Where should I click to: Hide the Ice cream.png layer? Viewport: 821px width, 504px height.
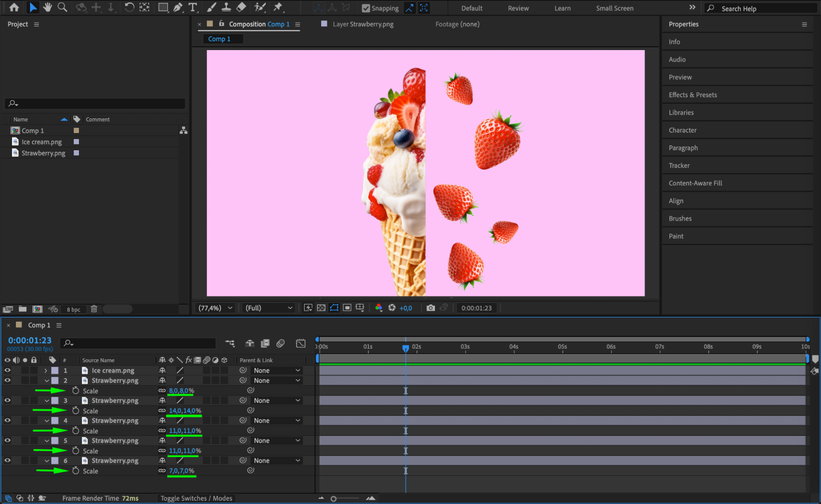coord(7,370)
